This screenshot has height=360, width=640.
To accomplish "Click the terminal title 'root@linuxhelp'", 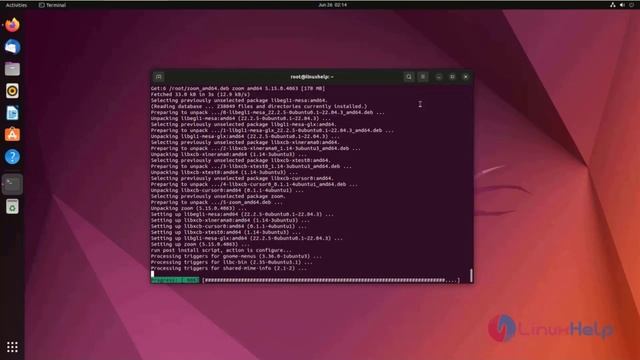I will tap(312, 77).
